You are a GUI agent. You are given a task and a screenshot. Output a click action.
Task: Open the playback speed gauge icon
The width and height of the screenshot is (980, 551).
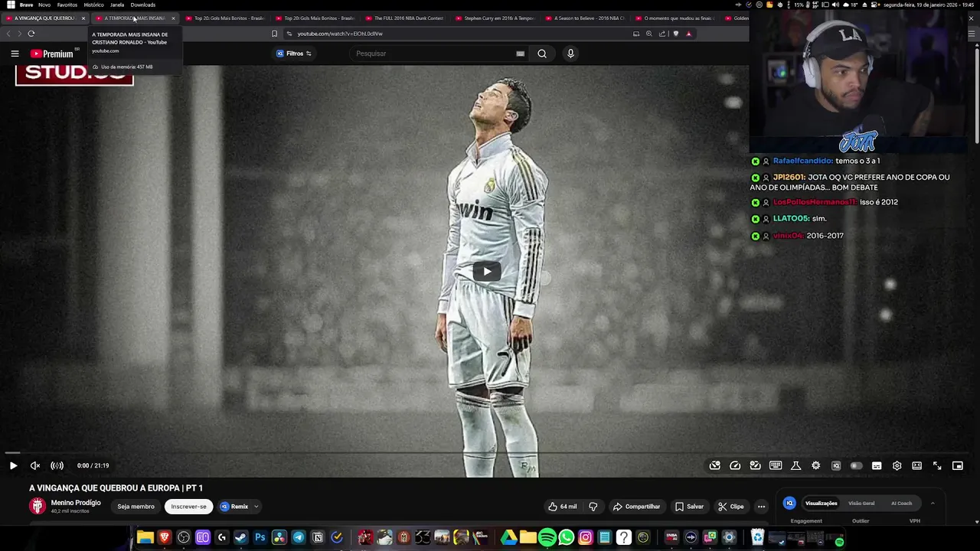click(735, 465)
